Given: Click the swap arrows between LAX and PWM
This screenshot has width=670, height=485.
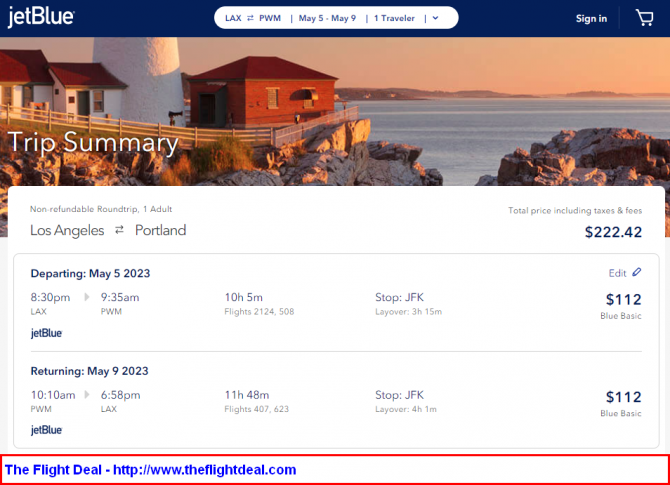Looking at the screenshot, I should point(252,18).
